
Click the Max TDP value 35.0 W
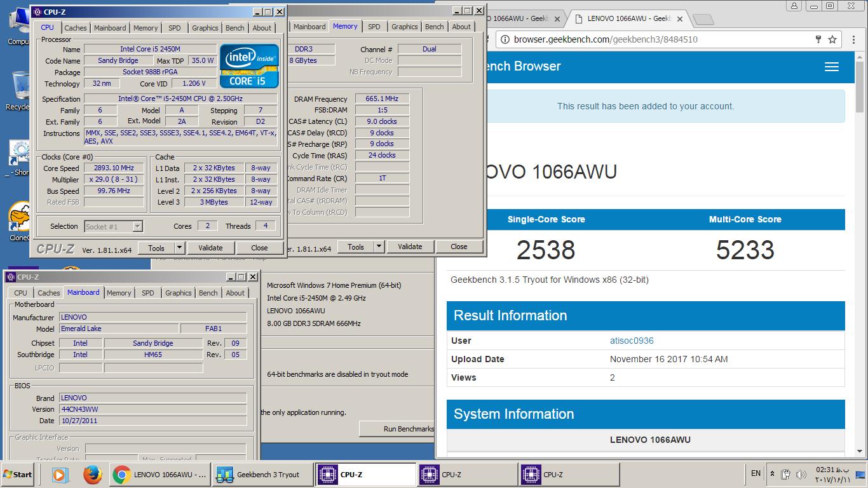203,61
